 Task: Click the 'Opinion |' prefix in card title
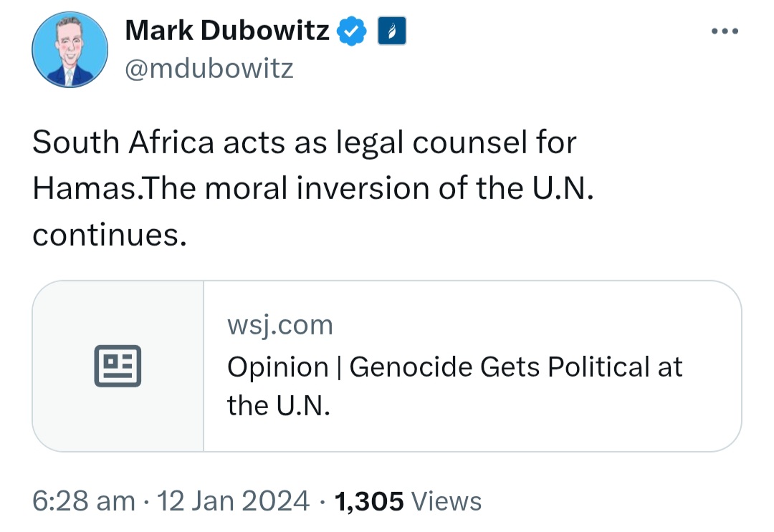(285, 368)
